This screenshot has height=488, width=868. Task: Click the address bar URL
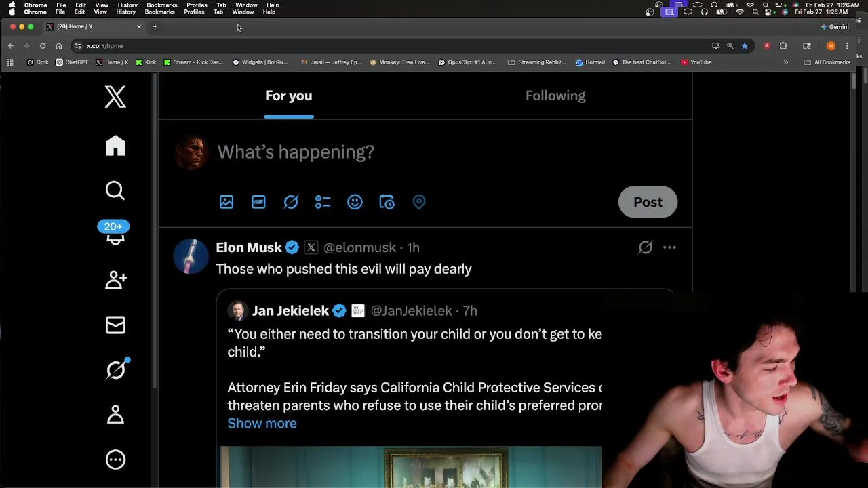[104, 46]
